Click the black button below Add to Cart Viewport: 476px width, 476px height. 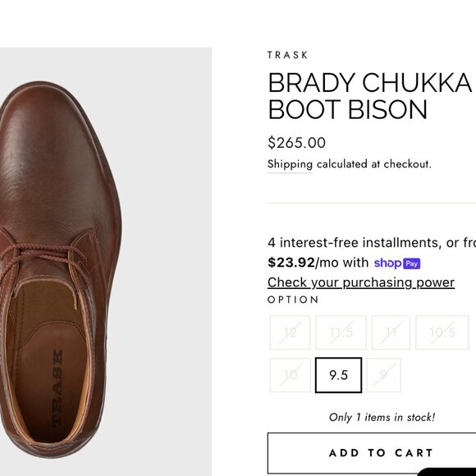[446, 472]
